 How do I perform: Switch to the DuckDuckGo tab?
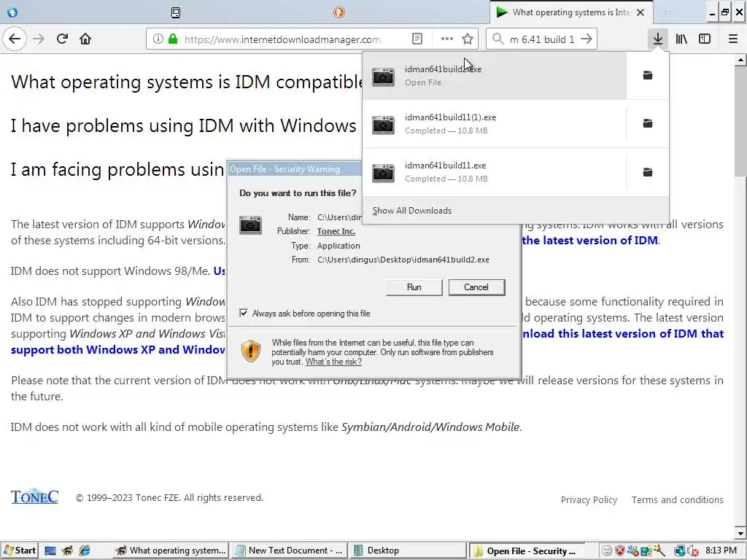pyautogui.click(x=338, y=12)
